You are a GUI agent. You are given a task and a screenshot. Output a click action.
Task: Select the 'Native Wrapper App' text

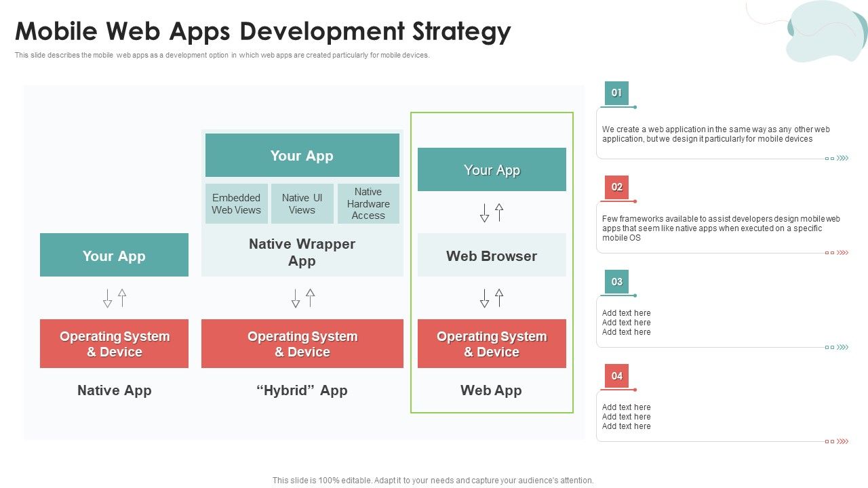click(302, 252)
